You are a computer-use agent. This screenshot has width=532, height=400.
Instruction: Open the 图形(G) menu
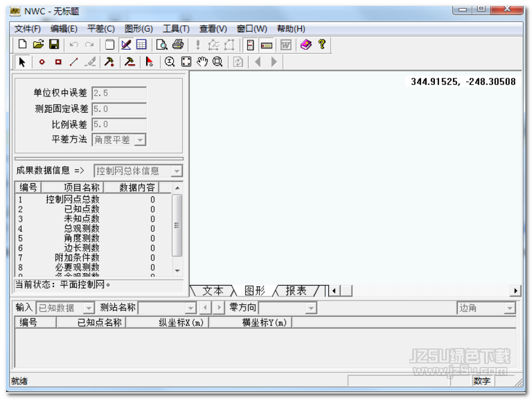(138, 29)
